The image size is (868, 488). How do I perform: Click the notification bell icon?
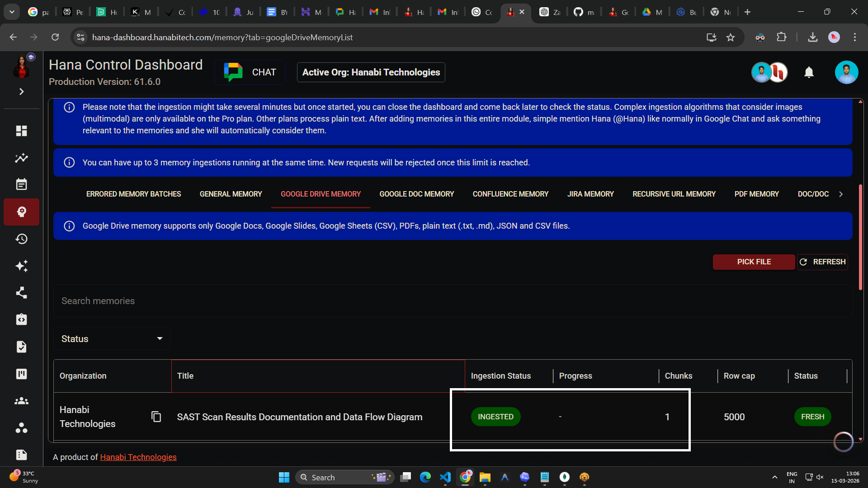(x=809, y=72)
